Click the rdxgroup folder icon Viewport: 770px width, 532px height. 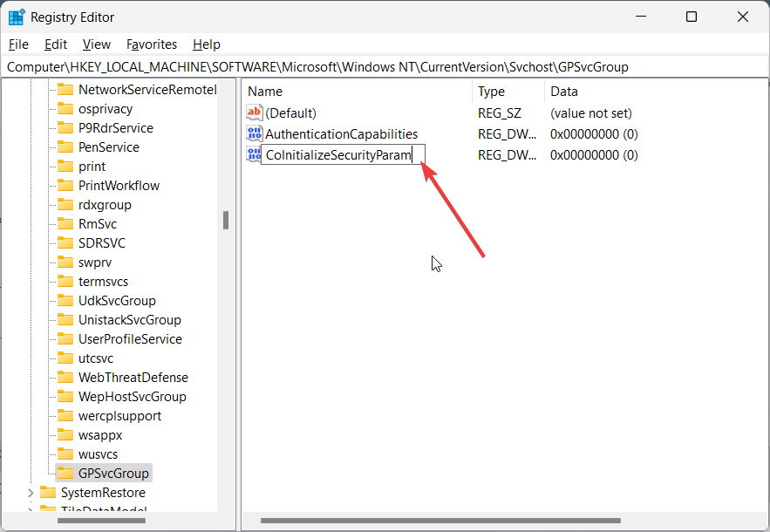65,204
